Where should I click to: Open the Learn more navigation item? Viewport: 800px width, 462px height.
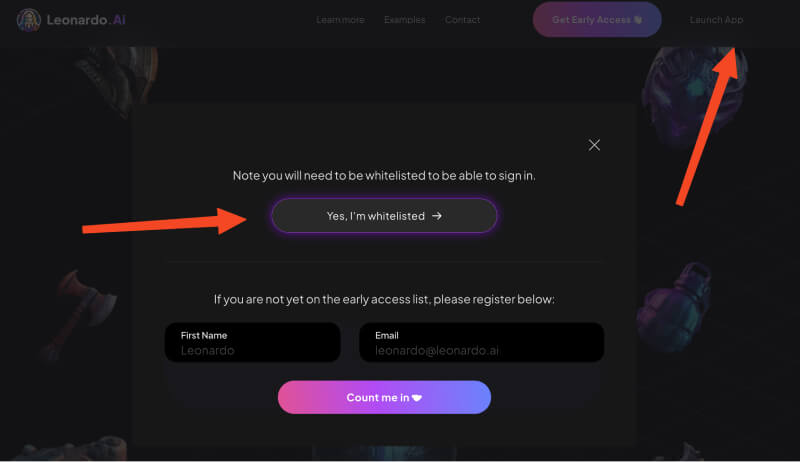(340, 20)
